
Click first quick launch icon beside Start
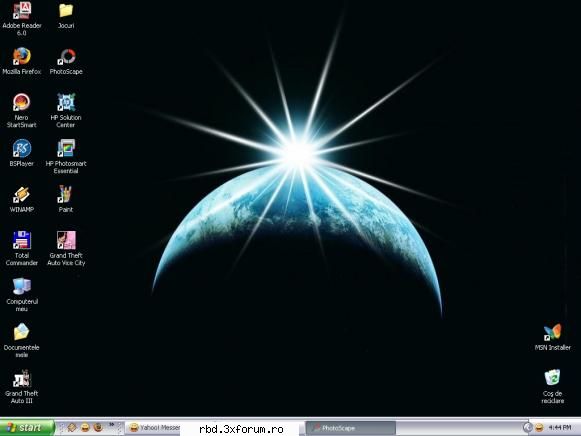72,427
